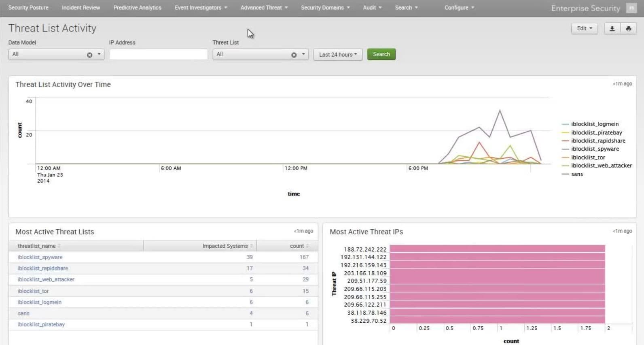Open the sans threat list link
Screen dimensions: 644x345
coord(23,313)
